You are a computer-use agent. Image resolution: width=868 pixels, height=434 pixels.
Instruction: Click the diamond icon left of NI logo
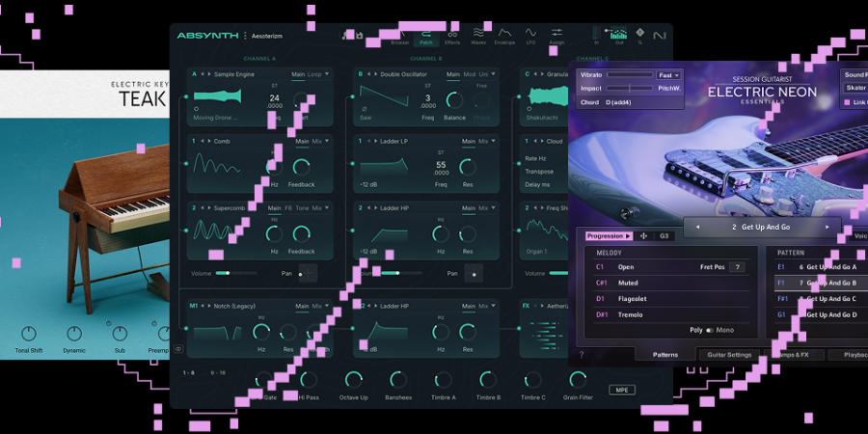coord(640,33)
